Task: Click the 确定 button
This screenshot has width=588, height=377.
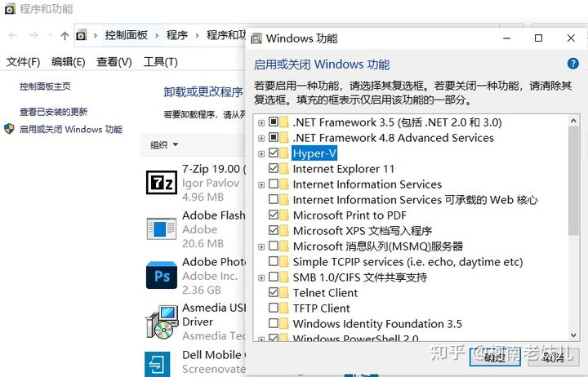Action: pos(495,357)
